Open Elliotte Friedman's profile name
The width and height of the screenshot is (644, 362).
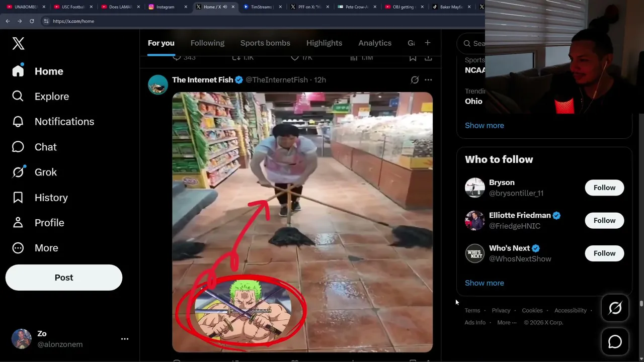point(520,215)
